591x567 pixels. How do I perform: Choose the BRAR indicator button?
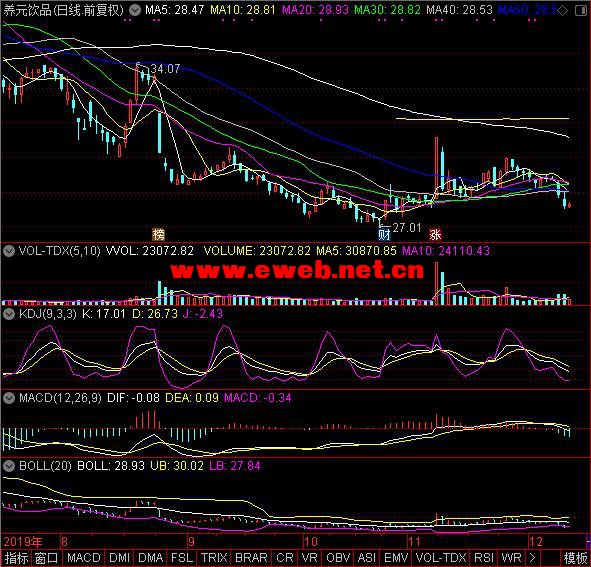click(251, 558)
